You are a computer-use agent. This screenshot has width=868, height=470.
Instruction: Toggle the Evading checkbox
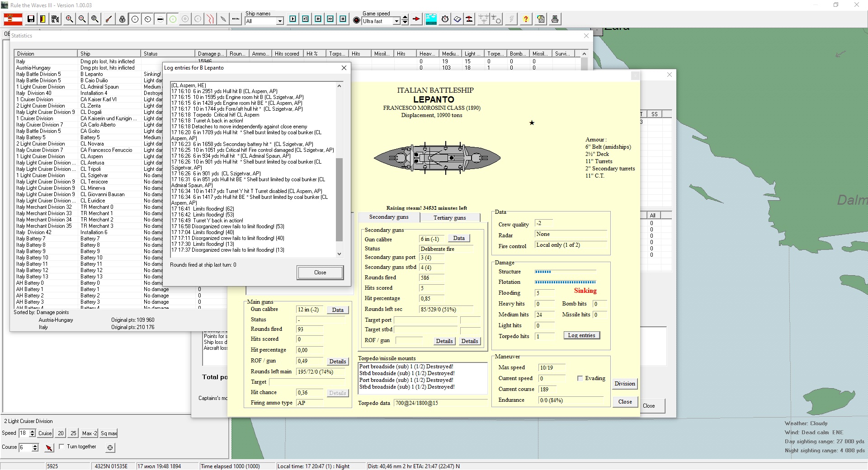(580, 378)
